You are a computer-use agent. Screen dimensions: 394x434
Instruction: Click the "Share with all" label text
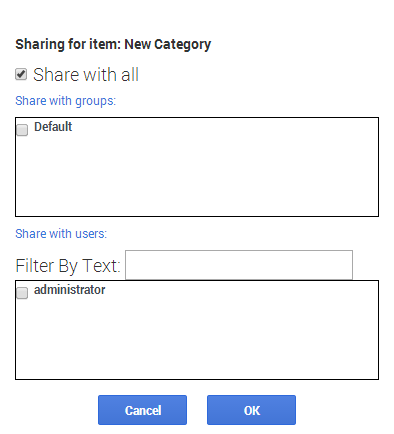pyautogui.click(x=86, y=74)
